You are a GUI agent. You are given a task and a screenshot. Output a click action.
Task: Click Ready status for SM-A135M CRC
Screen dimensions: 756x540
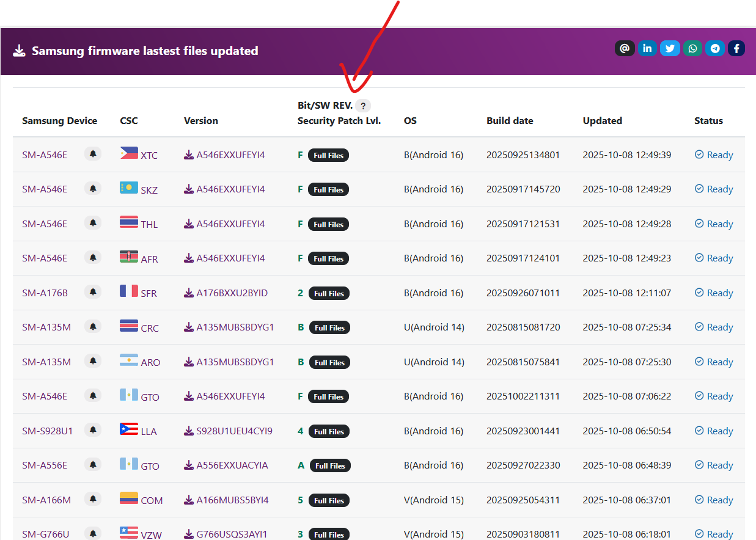714,327
